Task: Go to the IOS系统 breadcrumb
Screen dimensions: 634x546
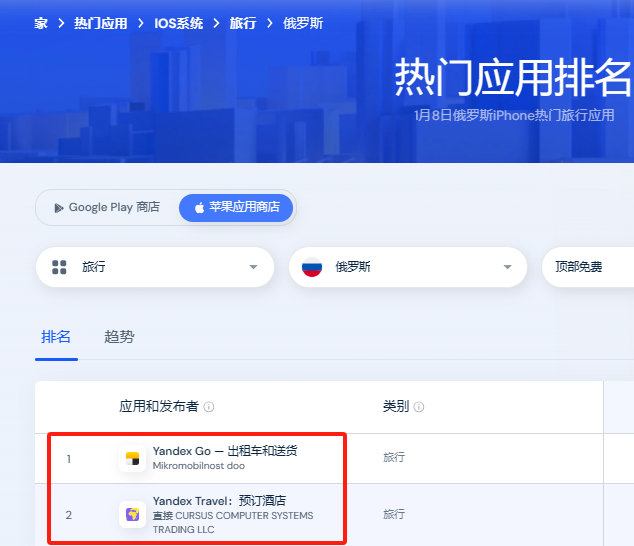Action: 178,23
